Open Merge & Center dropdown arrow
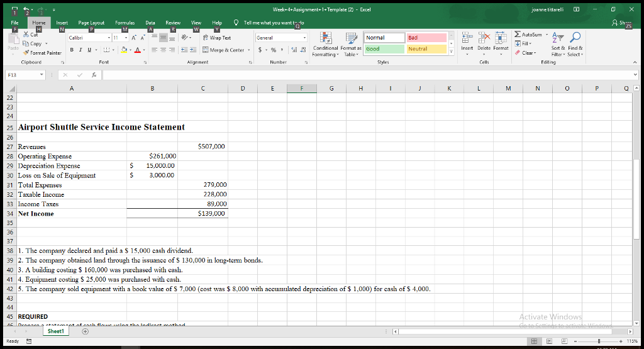The height and width of the screenshot is (349, 644). [x=249, y=50]
